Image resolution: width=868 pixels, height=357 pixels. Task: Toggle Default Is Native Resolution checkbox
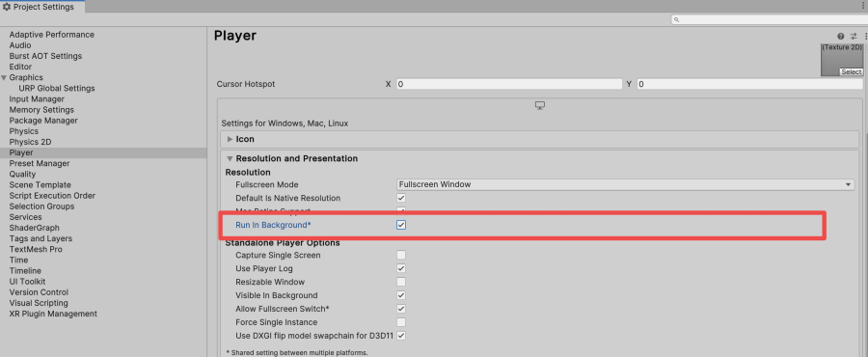coord(401,198)
